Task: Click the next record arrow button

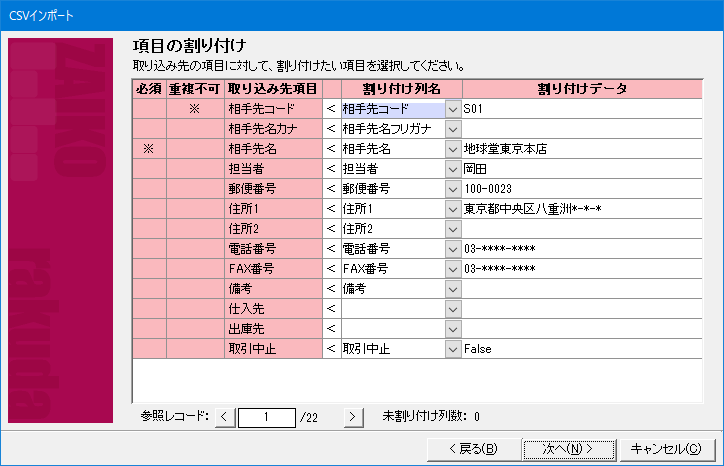Action: [x=352, y=417]
